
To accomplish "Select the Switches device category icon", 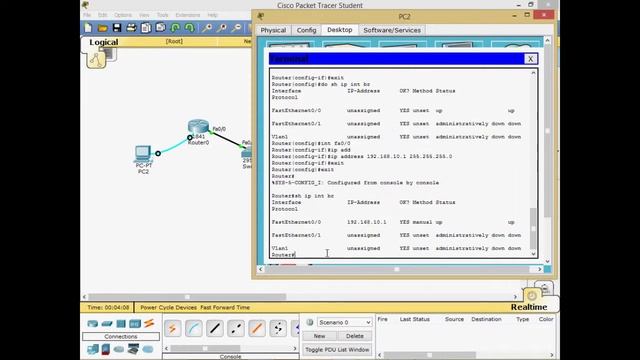I will pos(107,324).
